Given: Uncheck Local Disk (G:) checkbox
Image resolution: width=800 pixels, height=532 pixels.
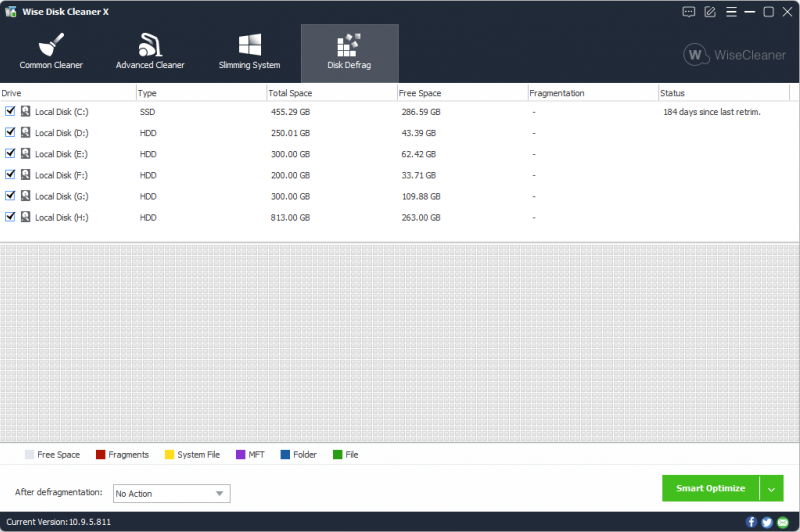Looking at the screenshot, I should (10, 195).
